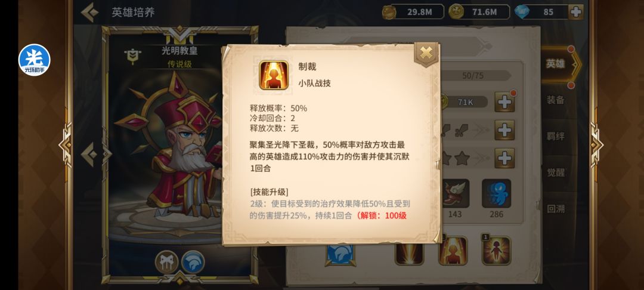Viewport: 644px width, 290px height.
Task: Switch to the 英雄 tab
Action: point(555,64)
